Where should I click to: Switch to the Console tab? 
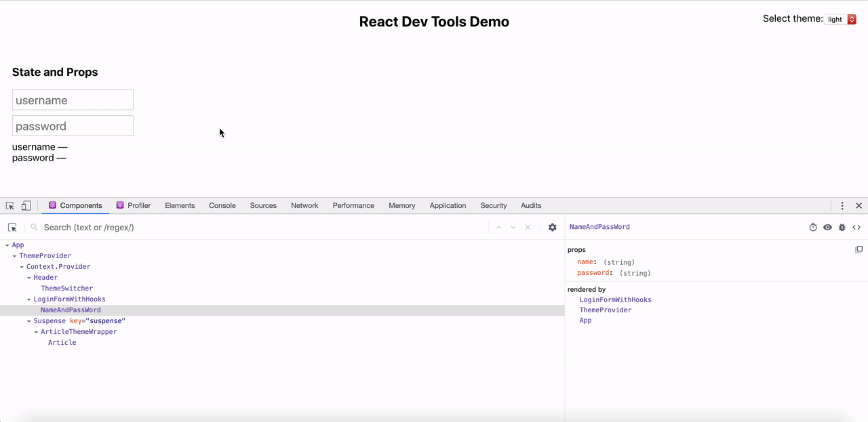pos(222,205)
